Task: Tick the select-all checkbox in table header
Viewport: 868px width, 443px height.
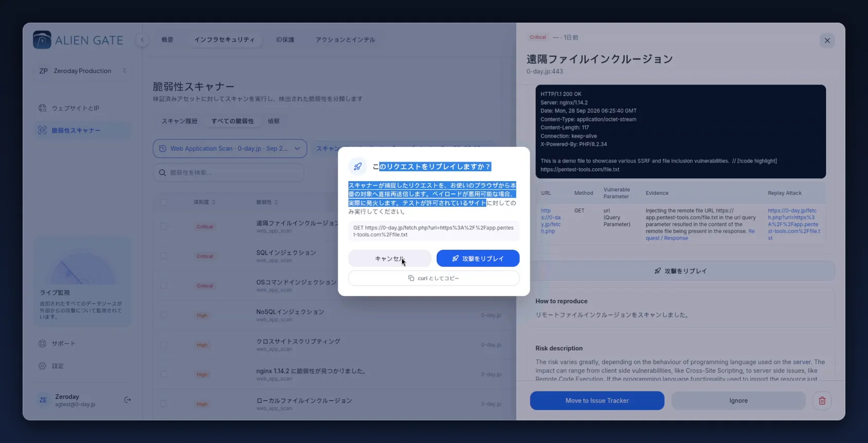Action: pos(163,202)
